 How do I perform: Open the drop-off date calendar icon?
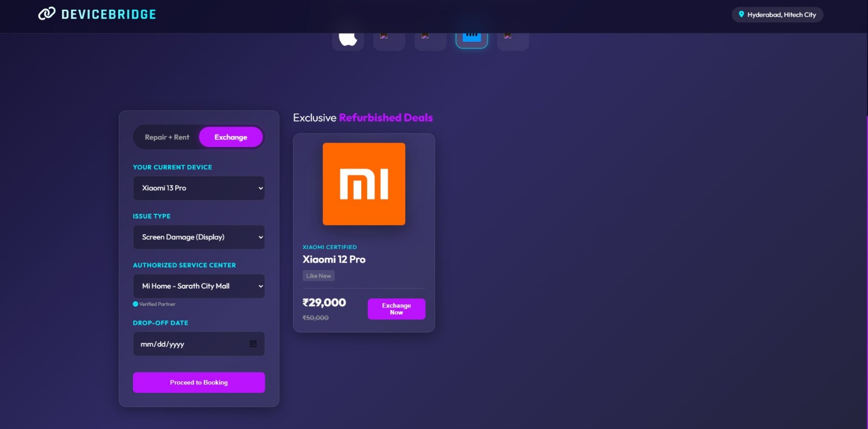click(253, 344)
